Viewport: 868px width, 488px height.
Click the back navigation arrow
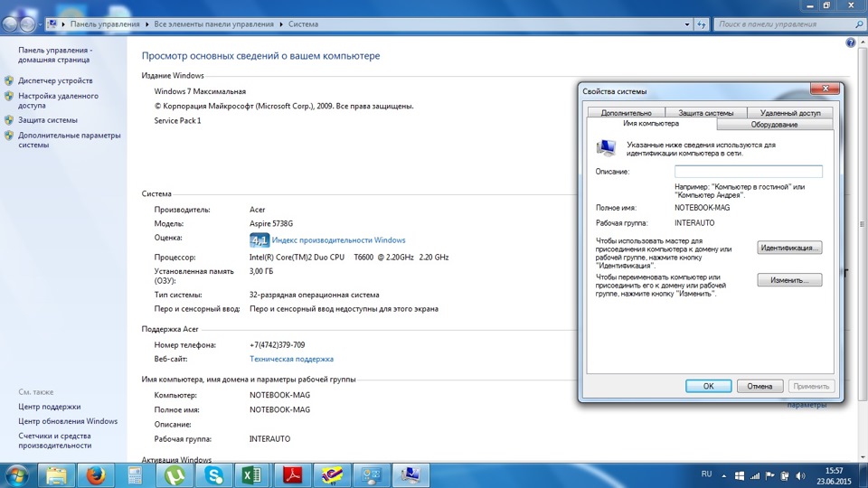pyautogui.click(x=10, y=24)
